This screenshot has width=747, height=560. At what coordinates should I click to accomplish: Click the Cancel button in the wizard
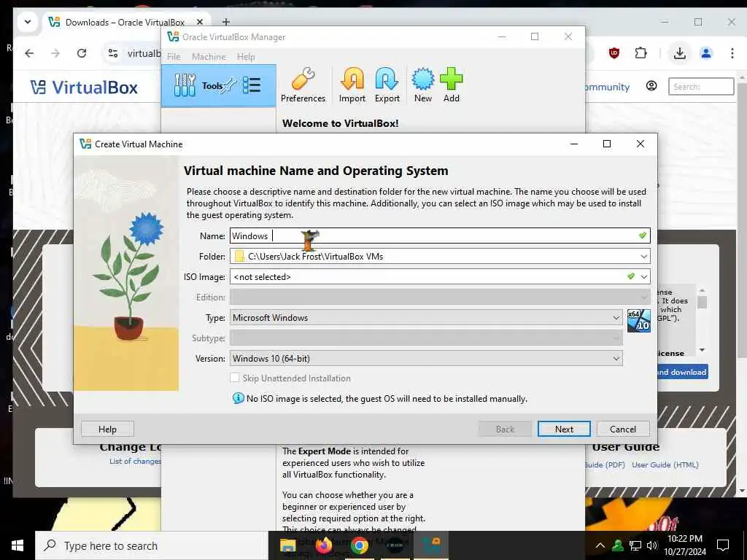coord(623,429)
